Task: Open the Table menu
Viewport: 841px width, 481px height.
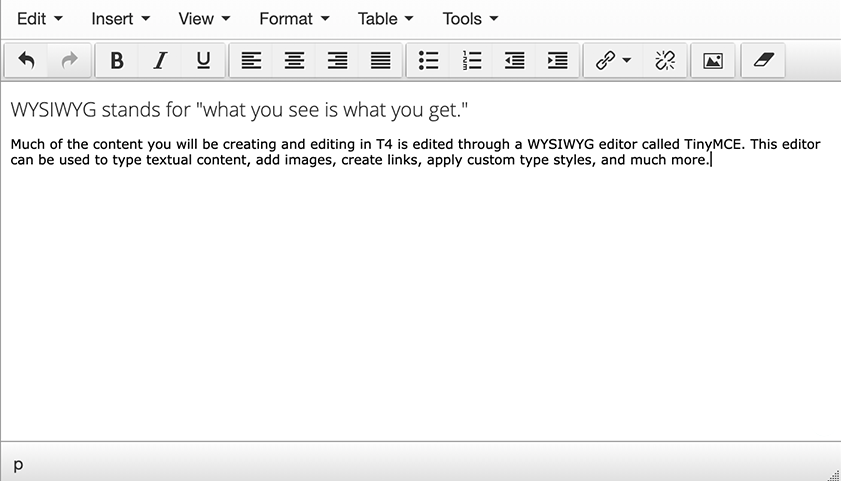Action: click(385, 19)
